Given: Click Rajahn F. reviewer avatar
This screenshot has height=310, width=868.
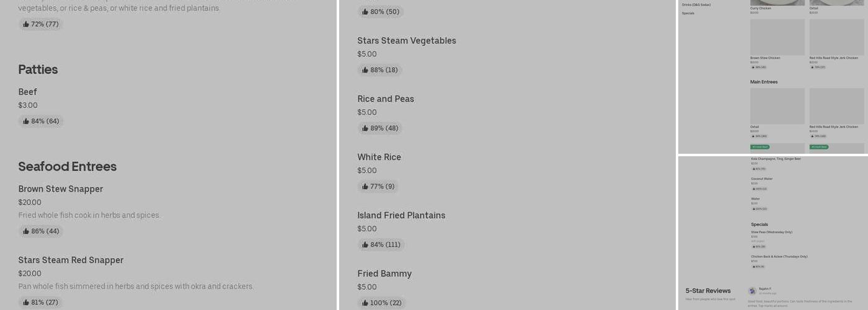Looking at the screenshot, I should (x=752, y=291).
